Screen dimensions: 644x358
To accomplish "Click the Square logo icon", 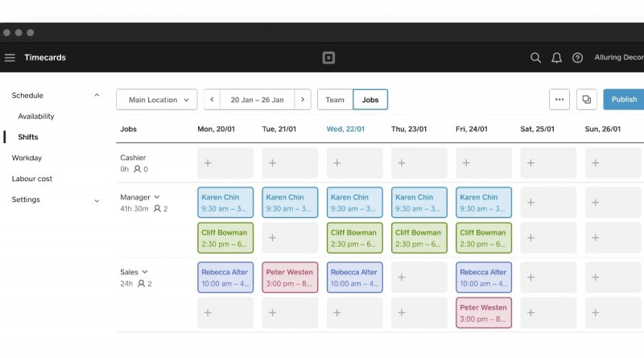I will 328,58.
